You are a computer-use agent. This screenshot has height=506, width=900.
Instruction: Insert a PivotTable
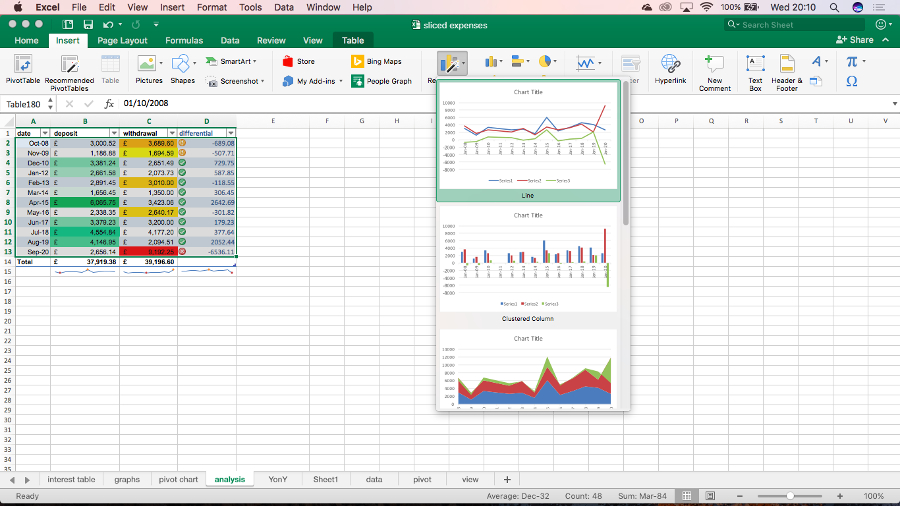(23, 70)
